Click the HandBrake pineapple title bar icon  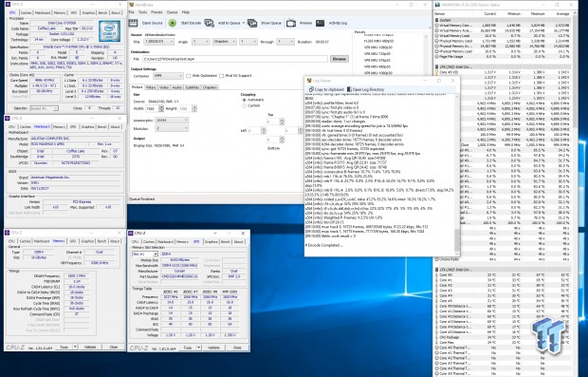point(131,5)
